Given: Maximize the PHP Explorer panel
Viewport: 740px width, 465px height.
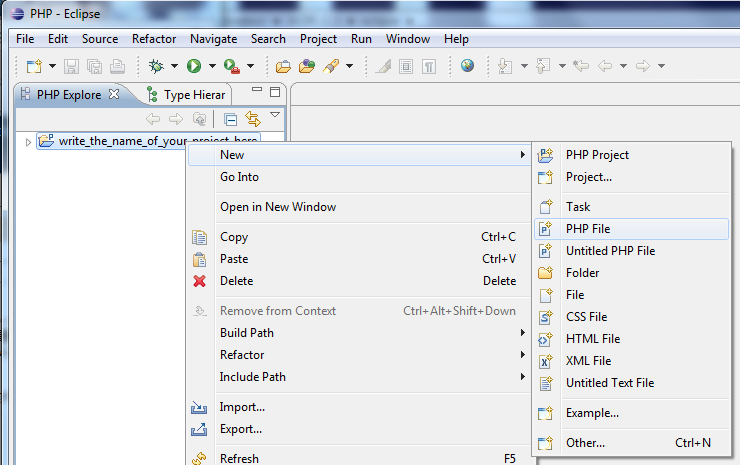Looking at the screenshot, I should (275, 92).
